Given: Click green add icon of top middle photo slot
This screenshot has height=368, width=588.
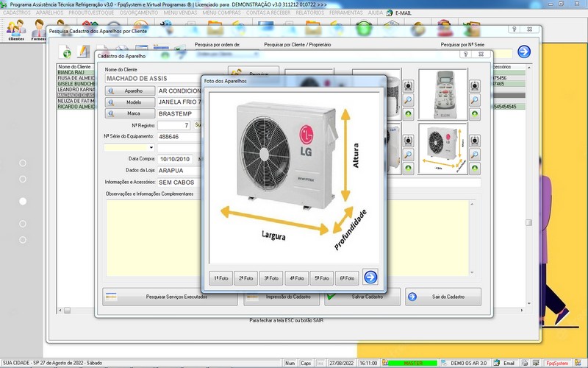Looking at the screenshot, I should tap(408, 114).
